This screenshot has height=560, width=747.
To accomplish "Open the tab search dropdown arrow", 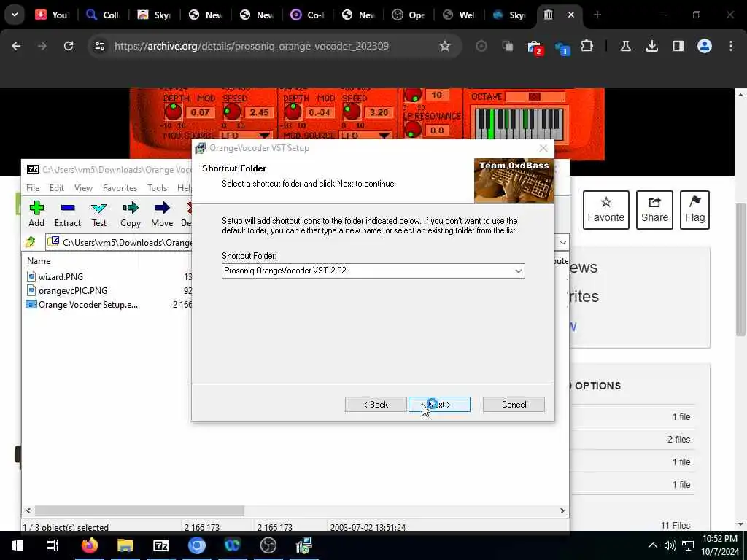I will (x=15, y=15).
